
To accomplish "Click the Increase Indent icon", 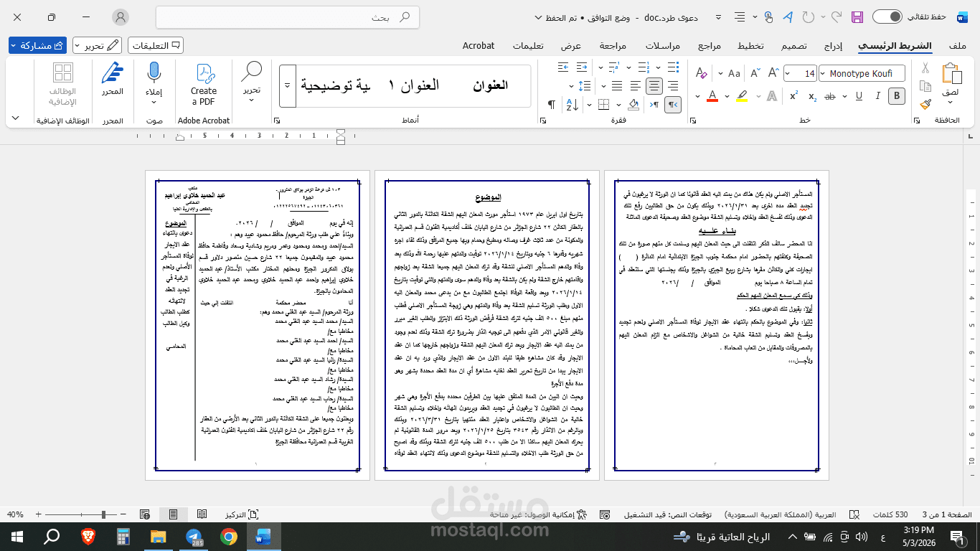I will click(x=563, y=67).
